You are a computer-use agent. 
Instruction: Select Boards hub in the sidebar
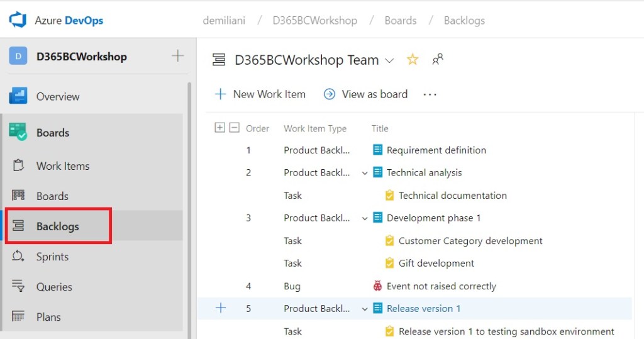[53, 133]
